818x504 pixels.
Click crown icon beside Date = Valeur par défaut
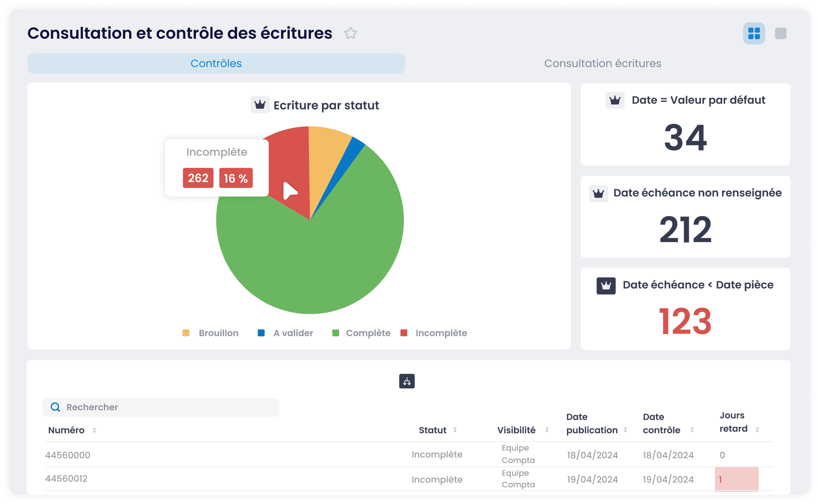[615, 100]
